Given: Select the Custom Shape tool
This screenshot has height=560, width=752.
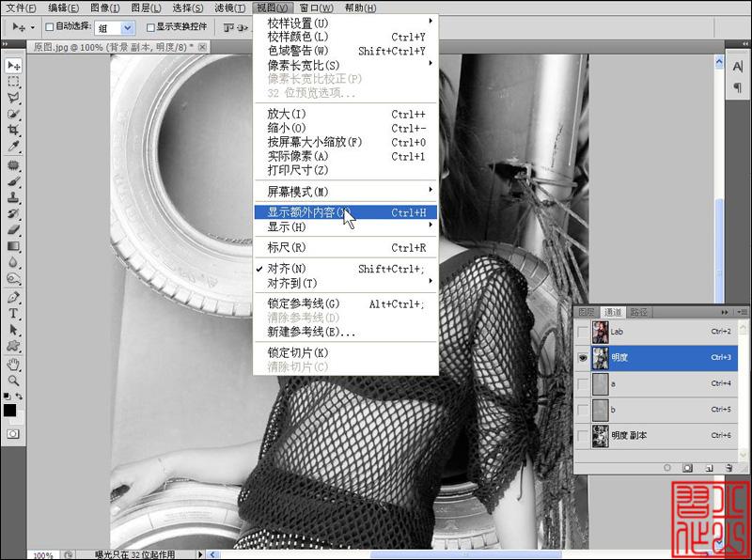Looking at the screenshot, I should coord(13,346).
